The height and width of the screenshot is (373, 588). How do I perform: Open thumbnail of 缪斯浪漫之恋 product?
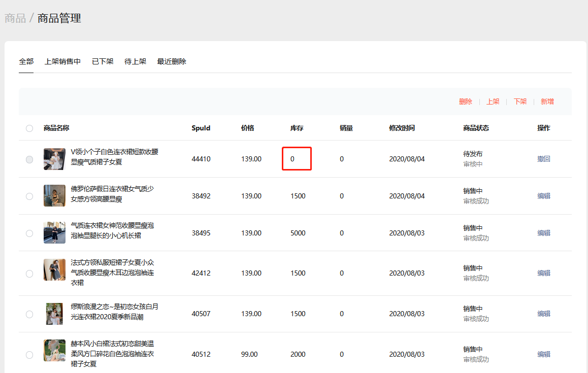[54, 314]
